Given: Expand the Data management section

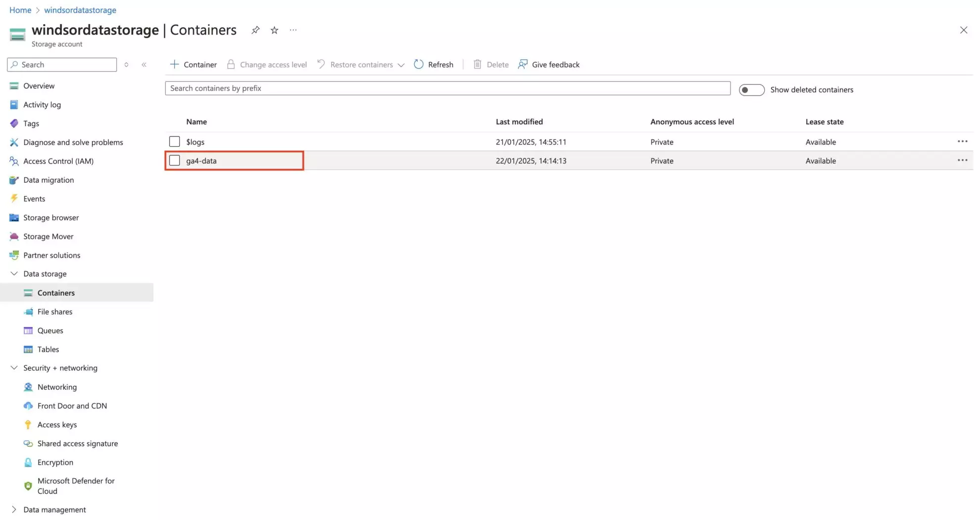Looking at the screenshot, I should (14, 509).
